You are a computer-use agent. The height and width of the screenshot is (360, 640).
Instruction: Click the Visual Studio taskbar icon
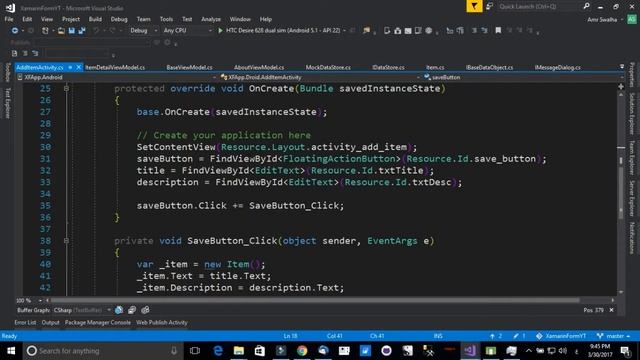coord(470,351)
